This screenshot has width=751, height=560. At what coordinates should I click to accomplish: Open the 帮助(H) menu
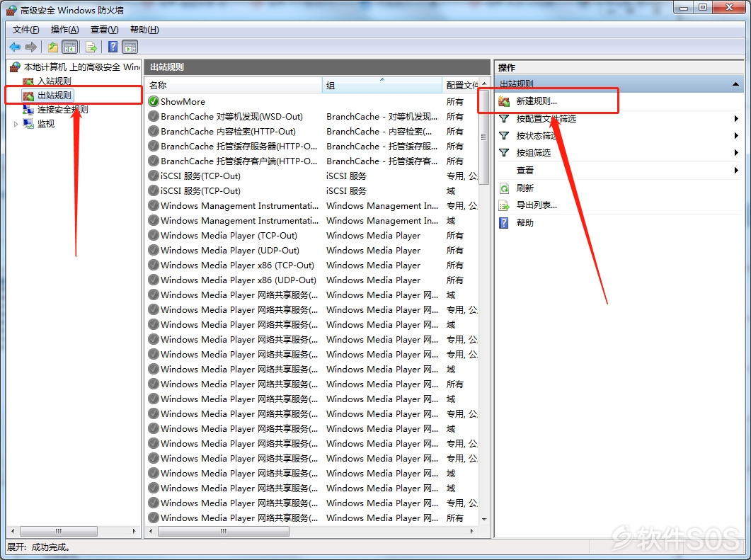(x=144, y=30)
